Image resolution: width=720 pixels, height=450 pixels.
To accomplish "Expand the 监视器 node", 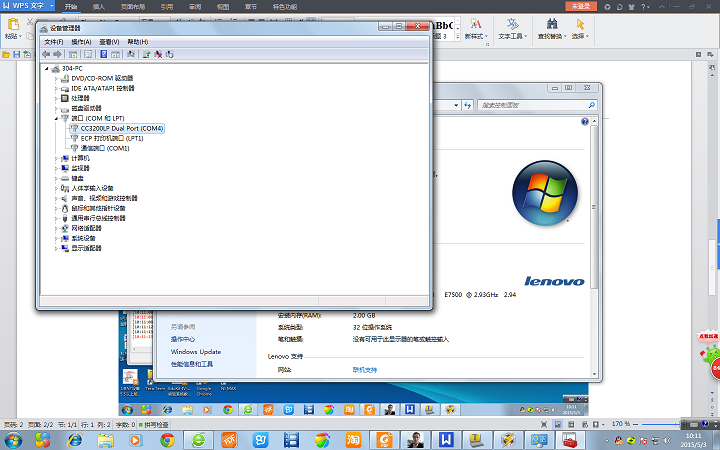I will click(56, 169).
